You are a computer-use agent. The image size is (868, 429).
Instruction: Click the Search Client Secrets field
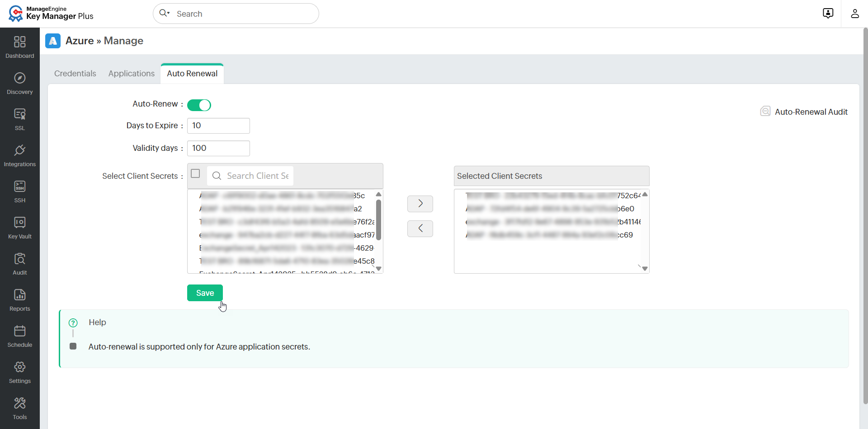pos(250,176)
